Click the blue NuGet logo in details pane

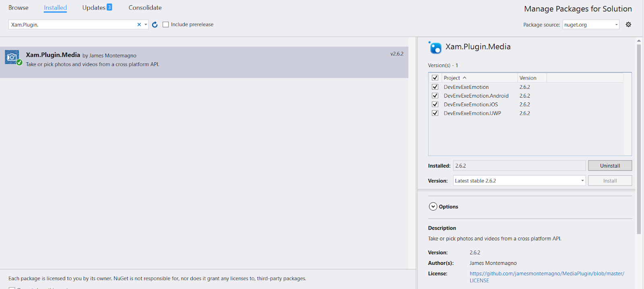click(435, 47)
